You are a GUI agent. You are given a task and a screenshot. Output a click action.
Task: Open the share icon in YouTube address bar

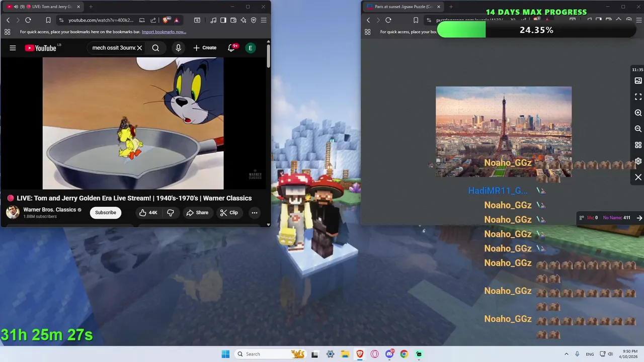153,20
